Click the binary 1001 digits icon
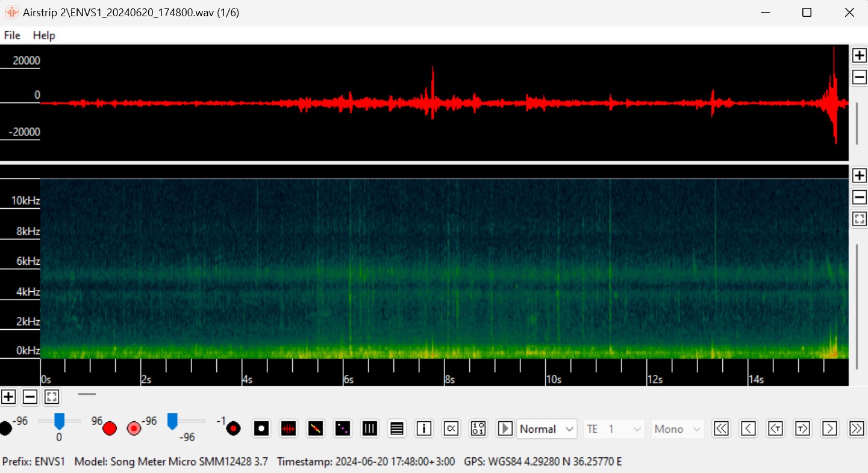The height and width of the screenshot is (473, 868). pos(478,428)
